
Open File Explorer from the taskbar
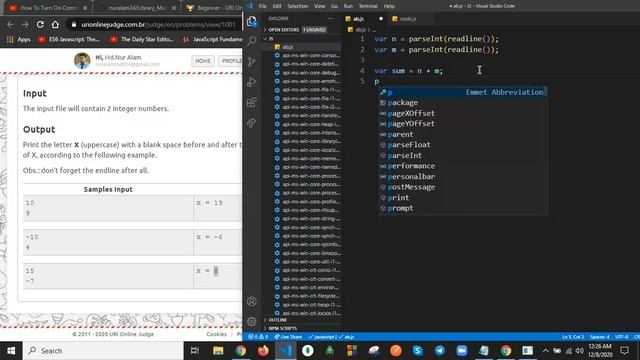pyautogui.click(x=218, y=351)
